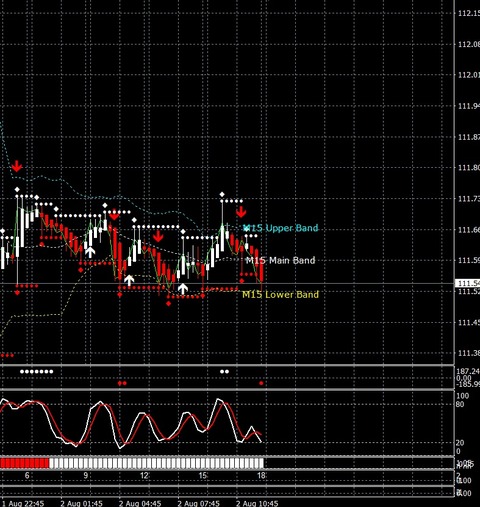This screenshot has height=507, width=480.
Task: Click the stochastic 100 level label
Action: click(462, 396)
